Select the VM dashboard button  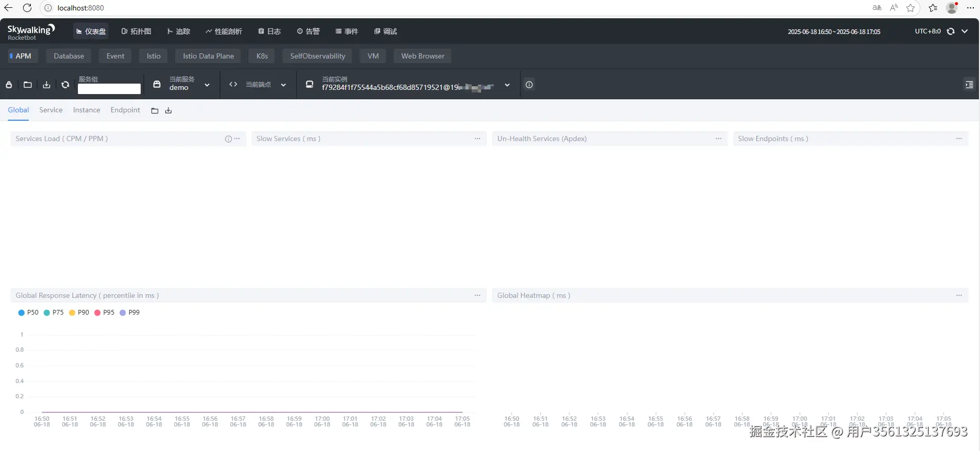pos(373,56)
